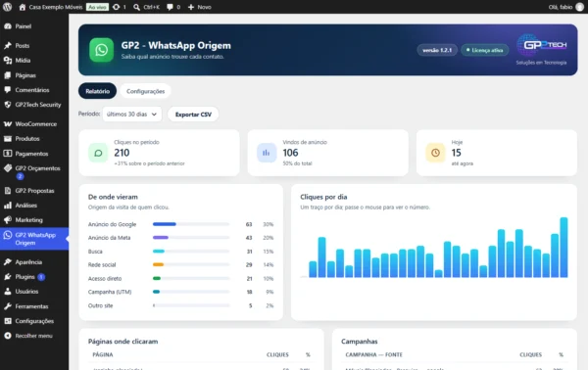Click the 106 Vindos de anúncio value

[x=290, y=153]
